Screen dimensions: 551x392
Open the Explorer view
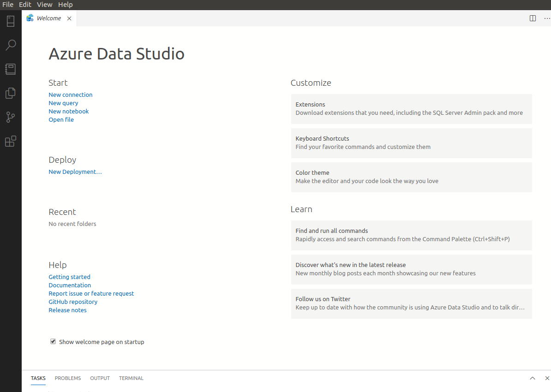tap(10, 93)
